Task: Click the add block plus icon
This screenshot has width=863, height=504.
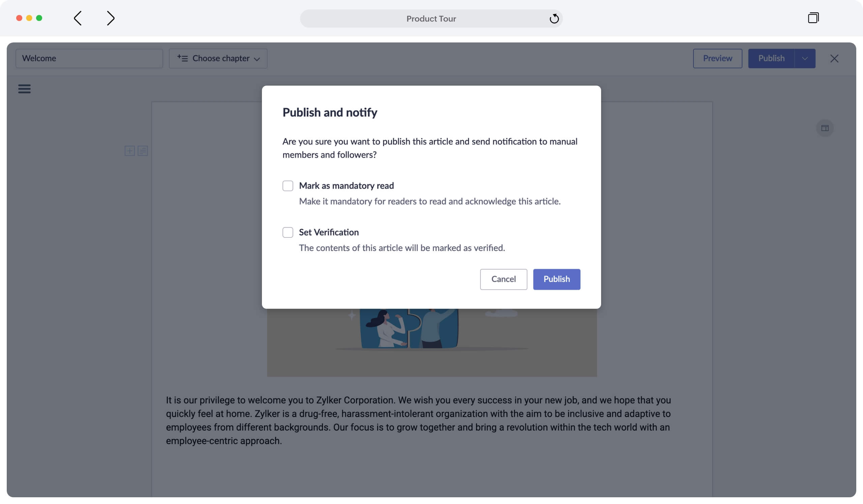Action: tap(129, 151)
